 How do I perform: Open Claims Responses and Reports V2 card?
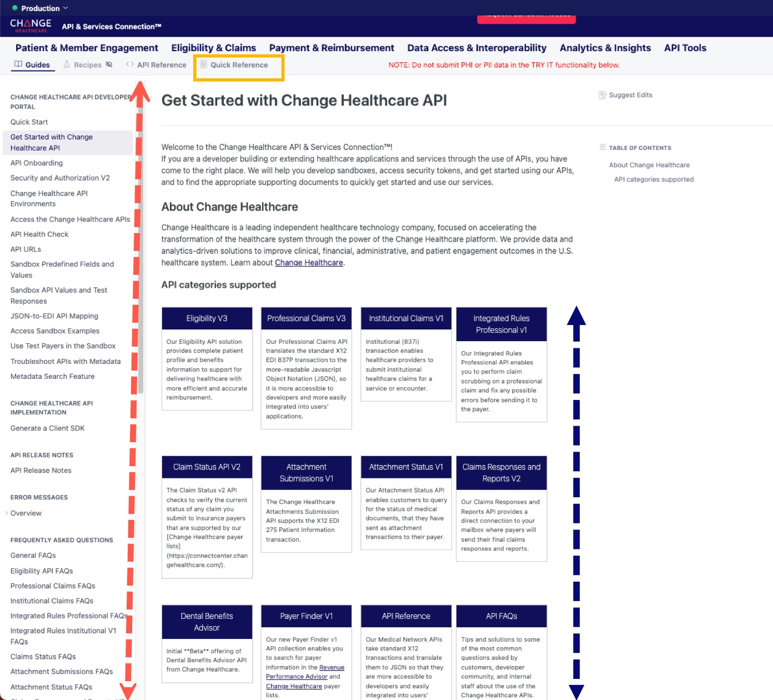501,509
